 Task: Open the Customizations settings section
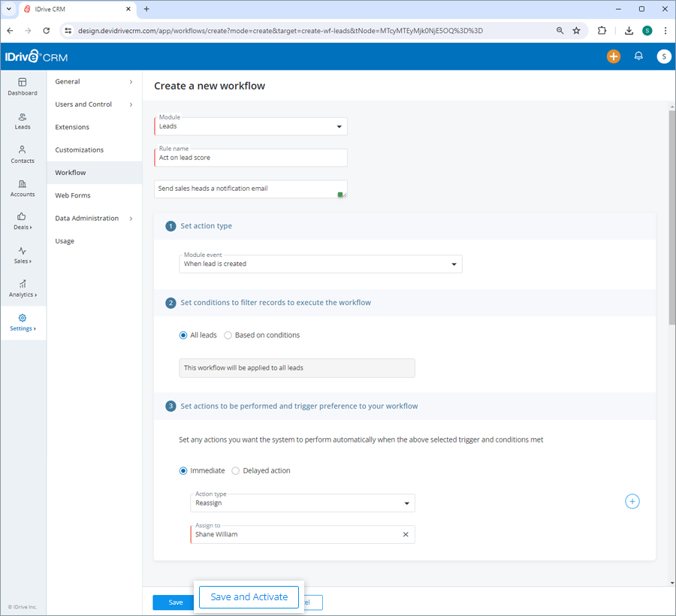(78, 149)
